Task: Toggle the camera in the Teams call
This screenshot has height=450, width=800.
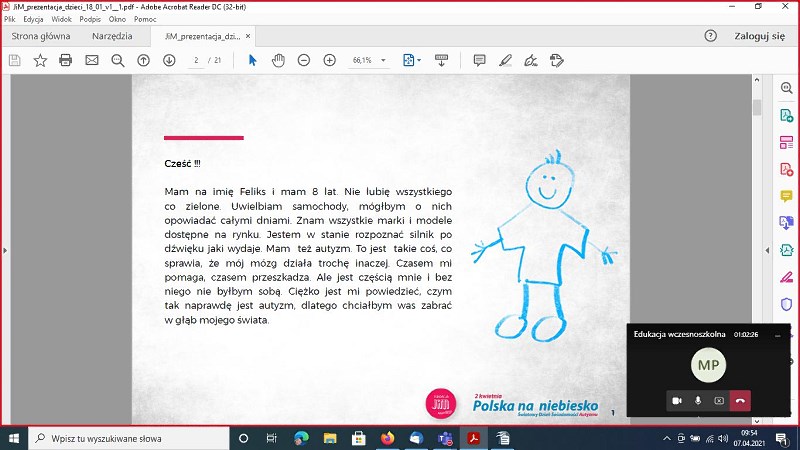Action: 677,400
